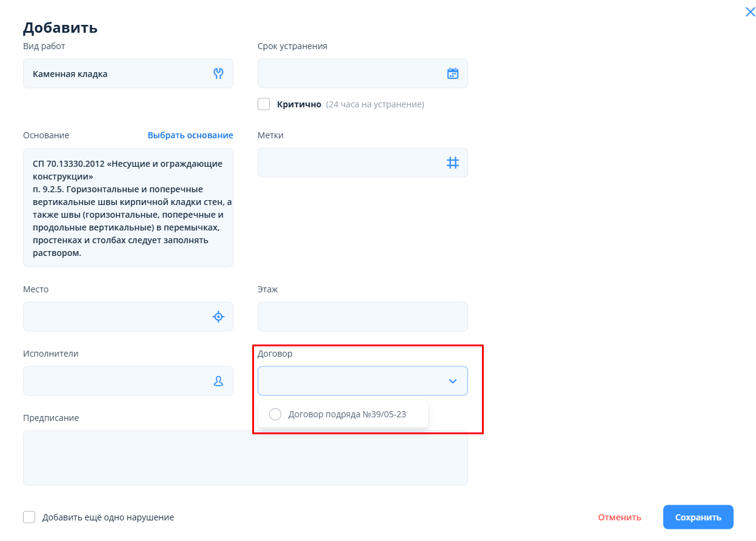Focus the Метки tags input field
Image resolution: width=756 pixels, height=541 pixels.
(349, 163)
